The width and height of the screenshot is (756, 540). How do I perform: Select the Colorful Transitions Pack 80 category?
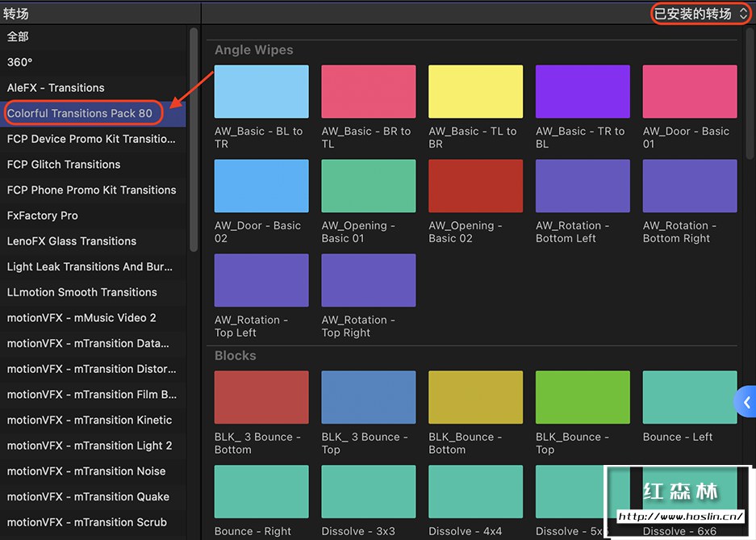coord(80,113)
